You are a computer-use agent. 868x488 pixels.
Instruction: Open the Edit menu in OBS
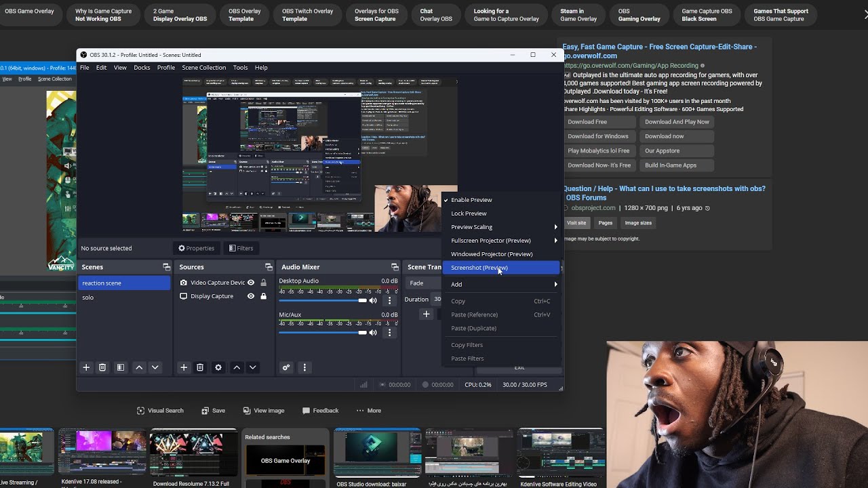pos(102,68)
